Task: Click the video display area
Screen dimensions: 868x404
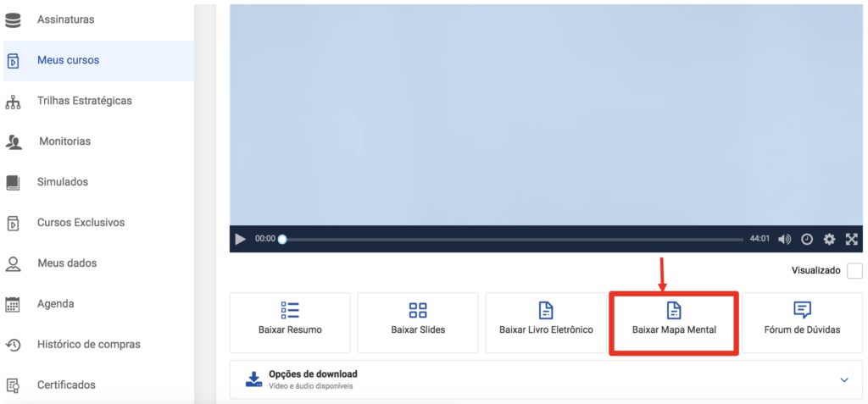Action: [x=546, y=114]
